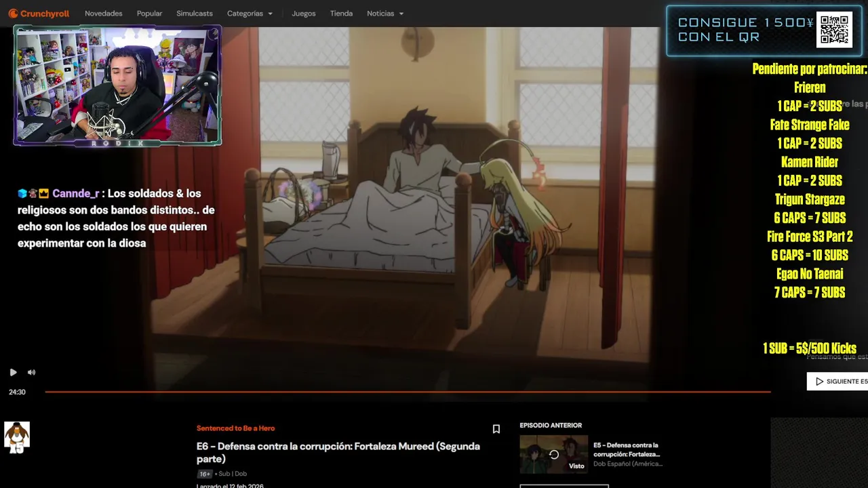Screen dimensions: 868x488
Task: Open the Simulcasts page
Action: [195, 14]
